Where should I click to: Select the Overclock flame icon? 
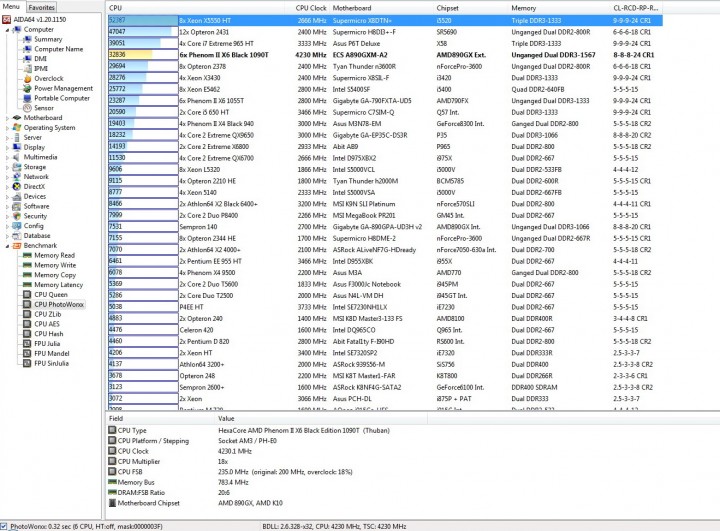pyautogui.click(x=27, y=78)
